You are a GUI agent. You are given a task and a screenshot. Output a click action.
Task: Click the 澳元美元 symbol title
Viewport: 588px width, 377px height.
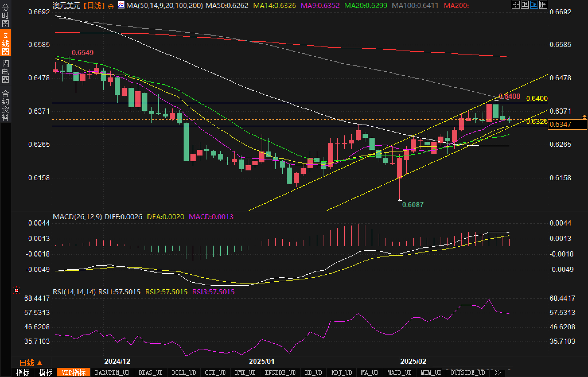click(x=67, y=5)
